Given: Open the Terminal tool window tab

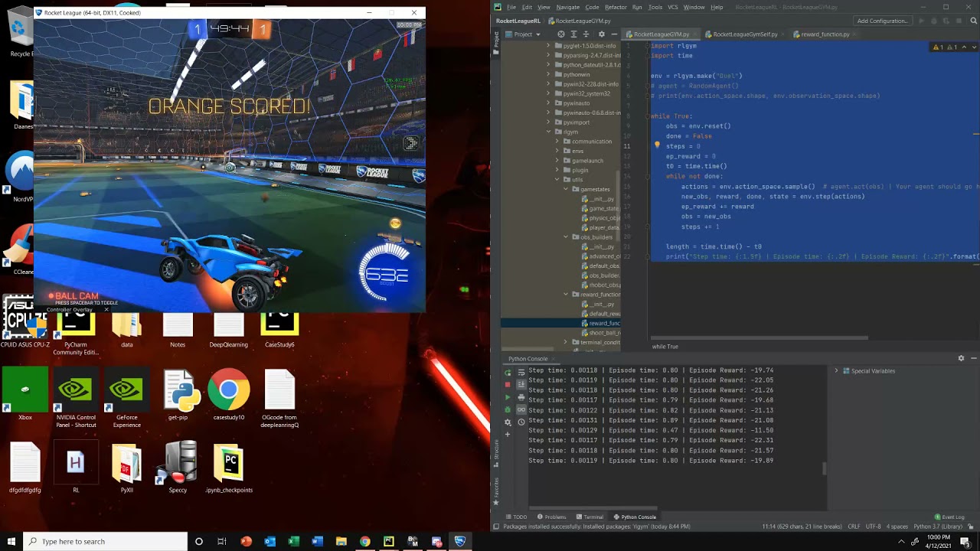Looking at the screenshot, I should tap(590, 517).
